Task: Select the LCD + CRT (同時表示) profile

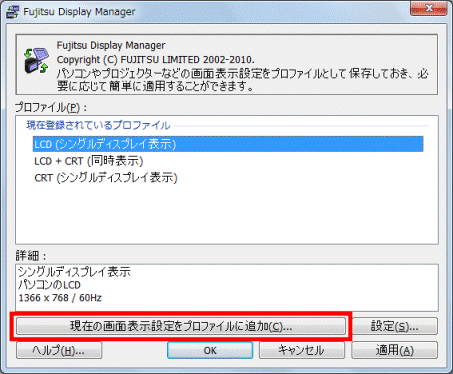Action: click(89, 161)
